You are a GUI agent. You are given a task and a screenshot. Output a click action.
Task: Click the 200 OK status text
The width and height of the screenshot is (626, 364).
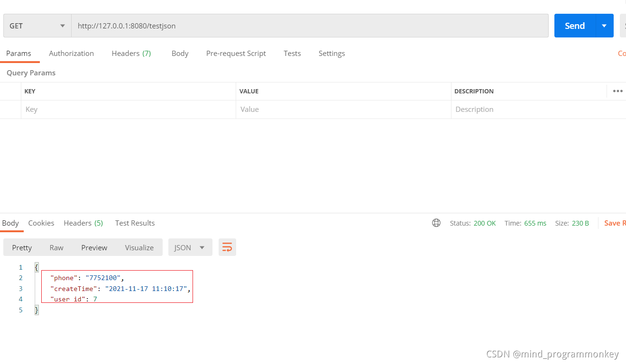pyautogui.click(x=485, y=223)
